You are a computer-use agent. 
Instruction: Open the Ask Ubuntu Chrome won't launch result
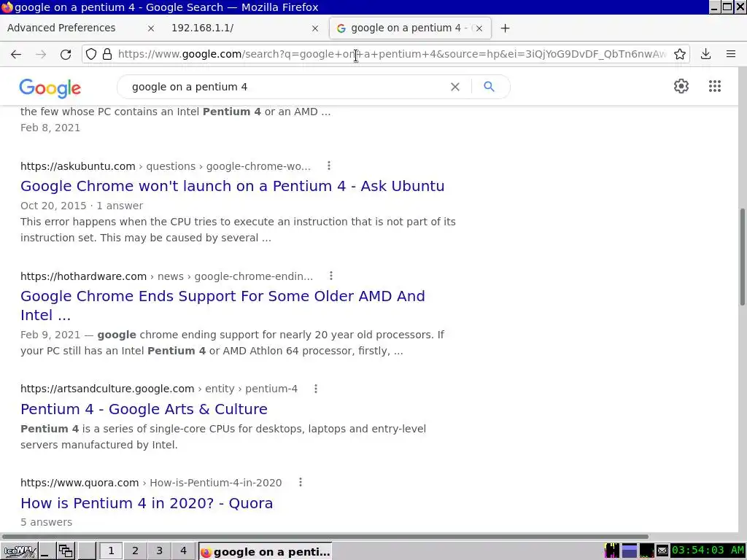tap(233, 186)
